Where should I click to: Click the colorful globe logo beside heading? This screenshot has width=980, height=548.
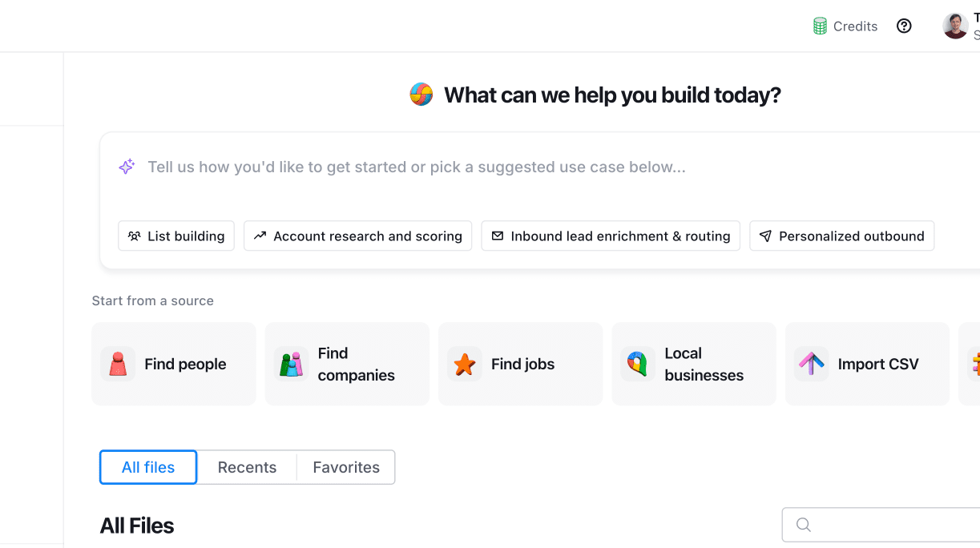coord(421,95)
